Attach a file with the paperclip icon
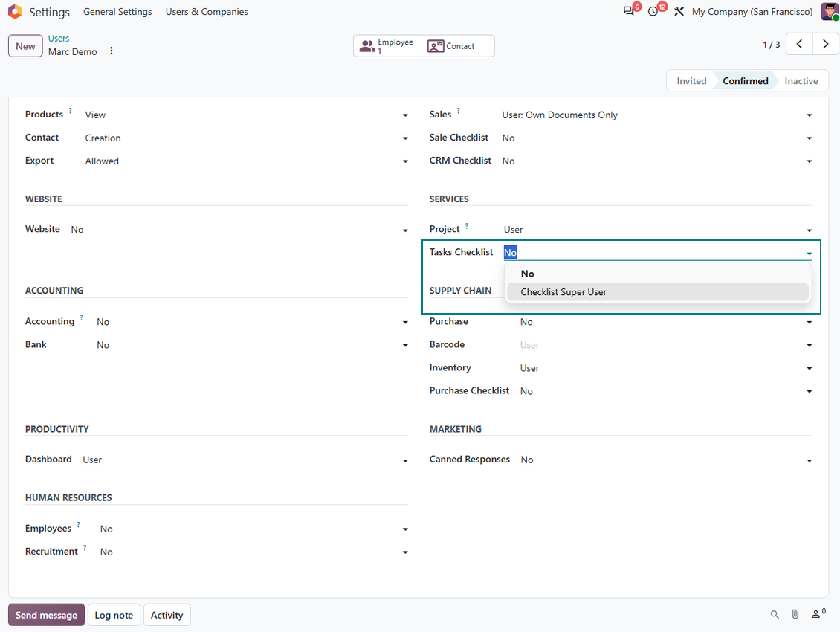Viewport: 840px width, 632px height. click(795, 614)
